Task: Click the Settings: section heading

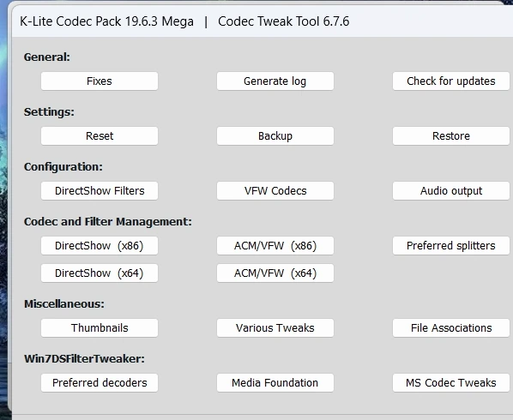Action: (x=49, y=112)
